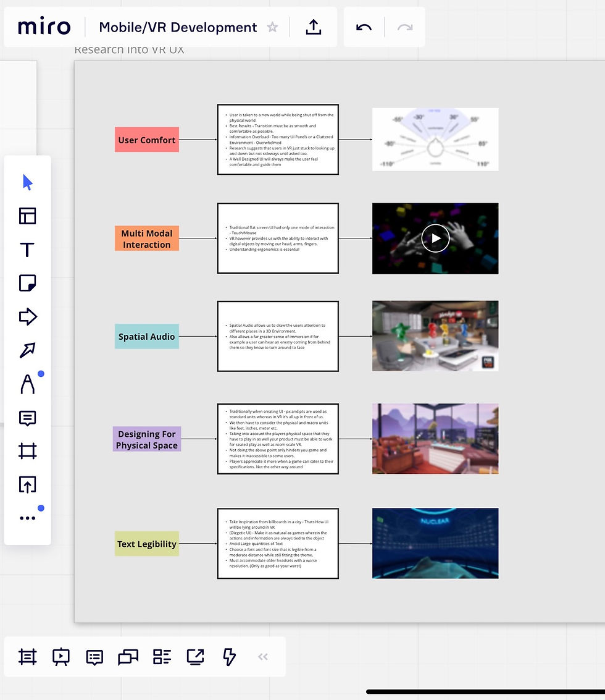Select the cursor pointer tool
The image size is (605, 700).
pyautogui.click(x=28, y=183)
